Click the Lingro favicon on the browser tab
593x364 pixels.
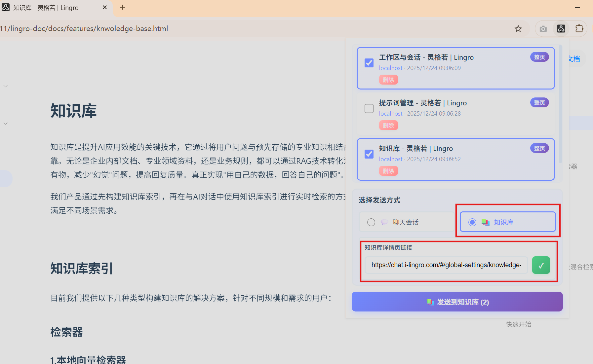click(5, 7)
